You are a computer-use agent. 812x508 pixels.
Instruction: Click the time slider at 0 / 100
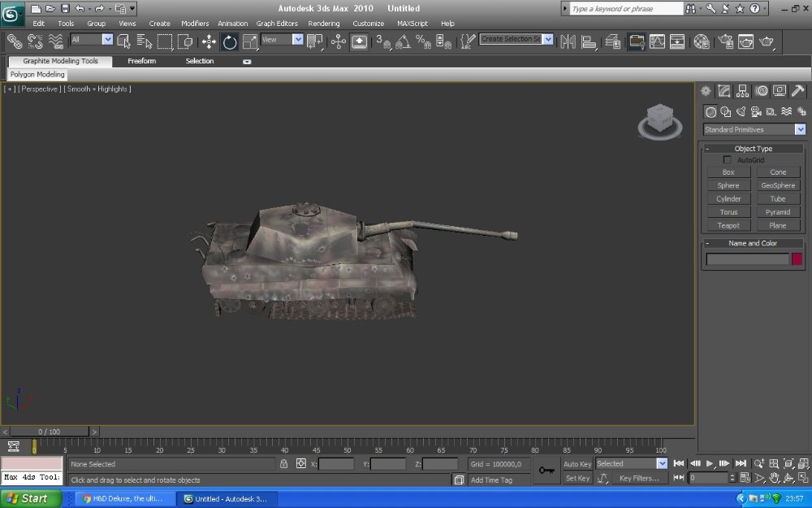[x=50, y=432]
